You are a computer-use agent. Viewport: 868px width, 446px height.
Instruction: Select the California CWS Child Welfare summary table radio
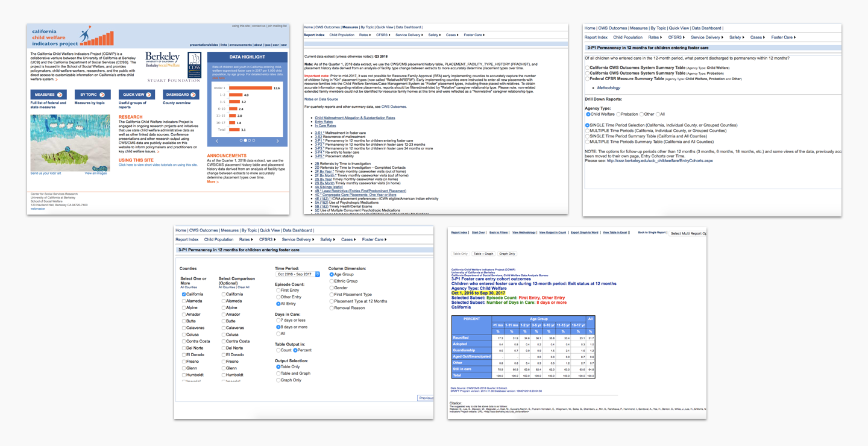click(x=587, y=68)
